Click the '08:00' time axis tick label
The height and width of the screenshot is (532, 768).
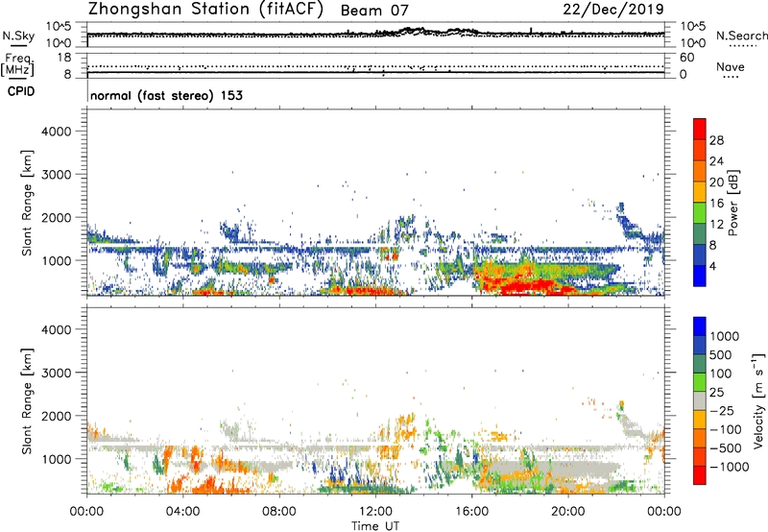pyautogui.click(x=279, y=512)
